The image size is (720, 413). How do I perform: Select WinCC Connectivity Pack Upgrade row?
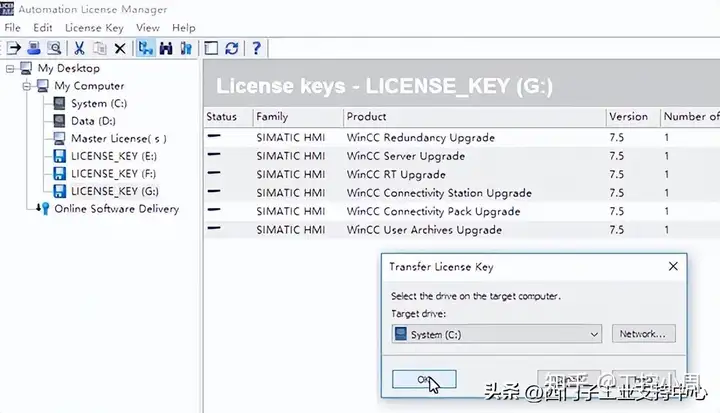click(461, 211)
